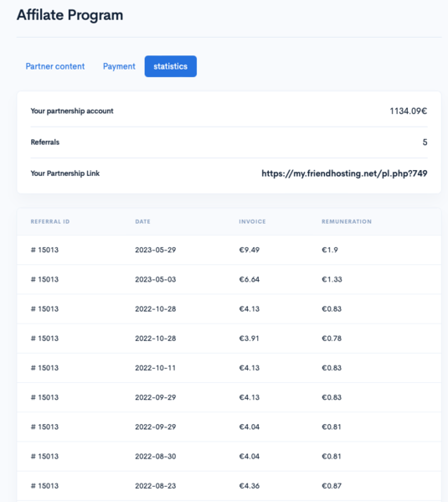448x502 pixels.
Task: Click the Your Partnership Link label
Action: [x=65, y=173]
